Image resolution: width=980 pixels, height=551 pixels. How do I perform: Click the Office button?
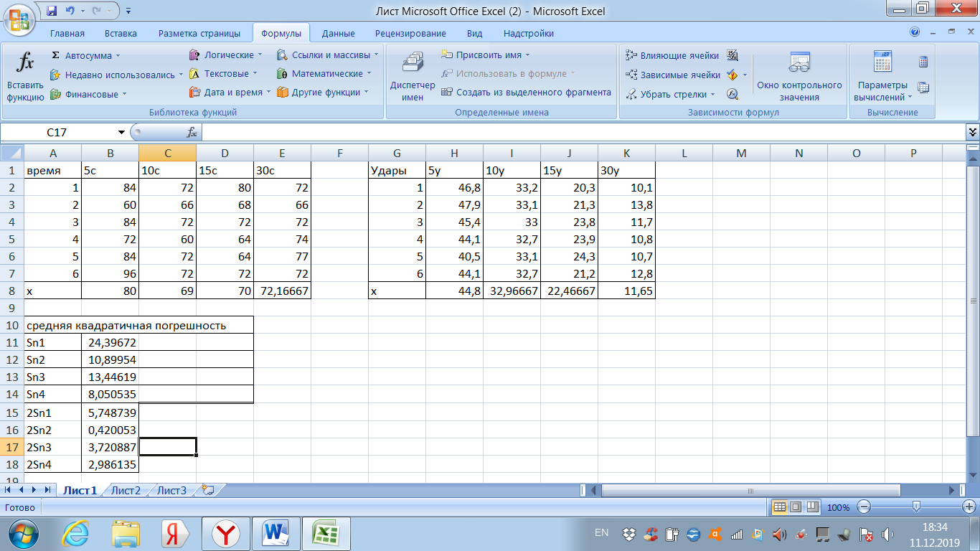tap(19, 19)
